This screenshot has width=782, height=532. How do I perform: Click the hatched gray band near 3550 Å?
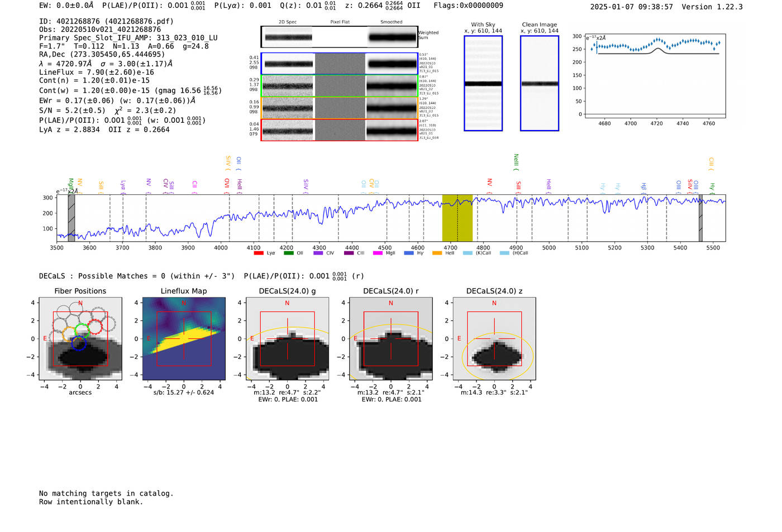(71, 218)
